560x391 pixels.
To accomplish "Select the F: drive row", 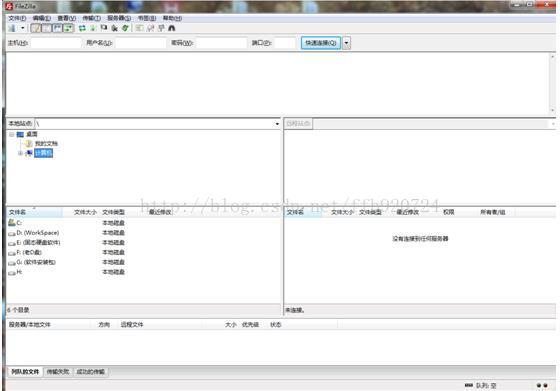I will coord(144,252).
